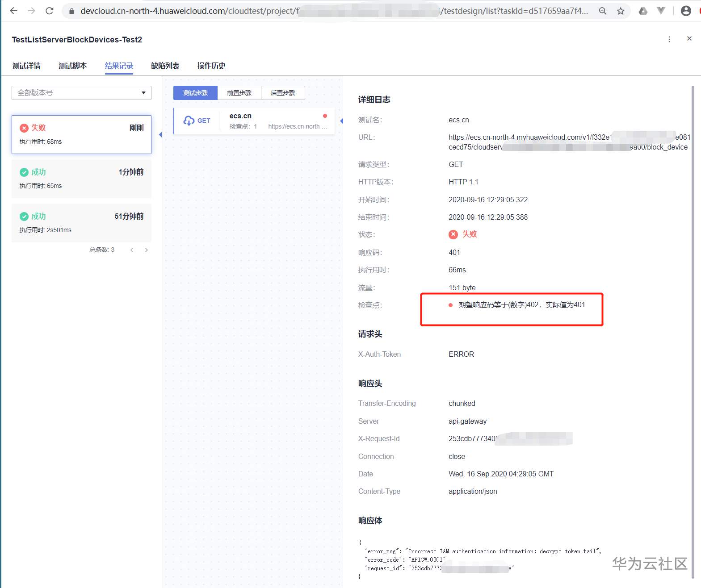
Task: Click the error_code APIGW.0301 line
Action: coord(405,560)
